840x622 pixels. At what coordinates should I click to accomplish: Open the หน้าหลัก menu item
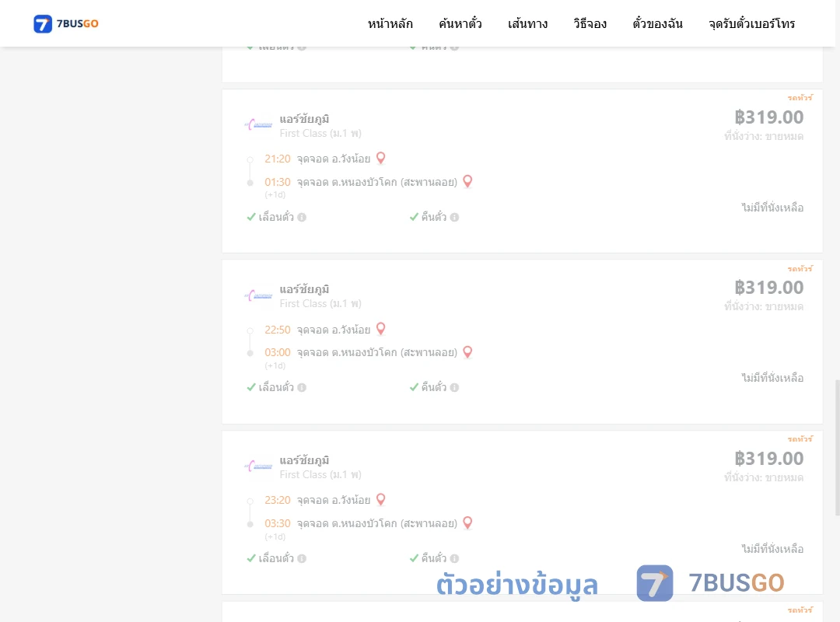tap(390, 23)
